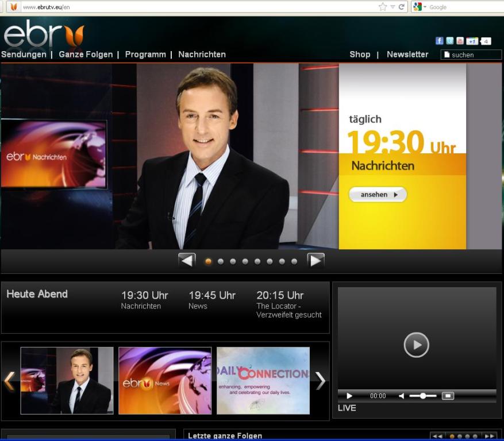504x441 pixels.
Task: Adjust the live player volume slider
Action: [423, 396]
